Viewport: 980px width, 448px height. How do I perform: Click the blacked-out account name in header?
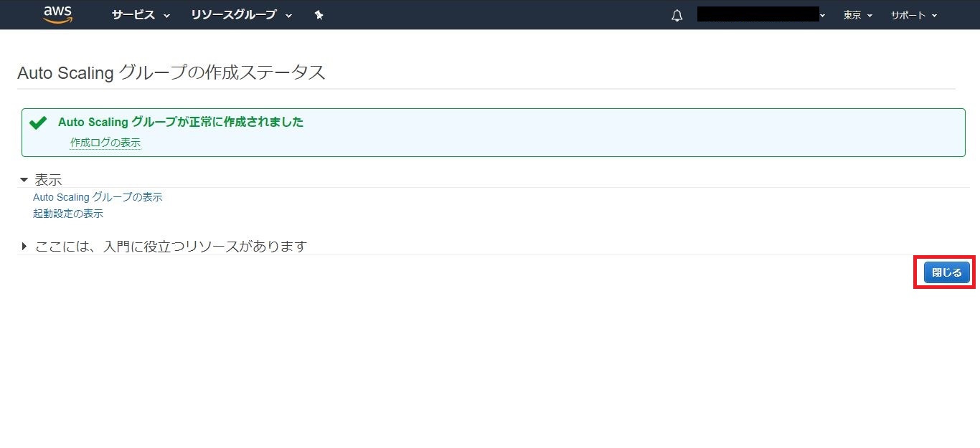(x=758, y=14)
